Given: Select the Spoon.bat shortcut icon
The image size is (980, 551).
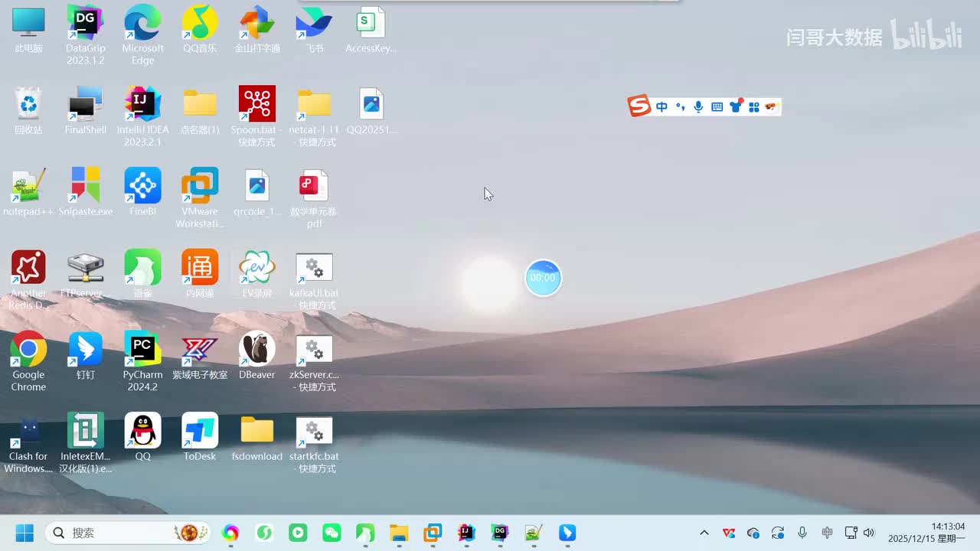Looking at the screenshot, I should pyautogui.click(x=257, y=116).
